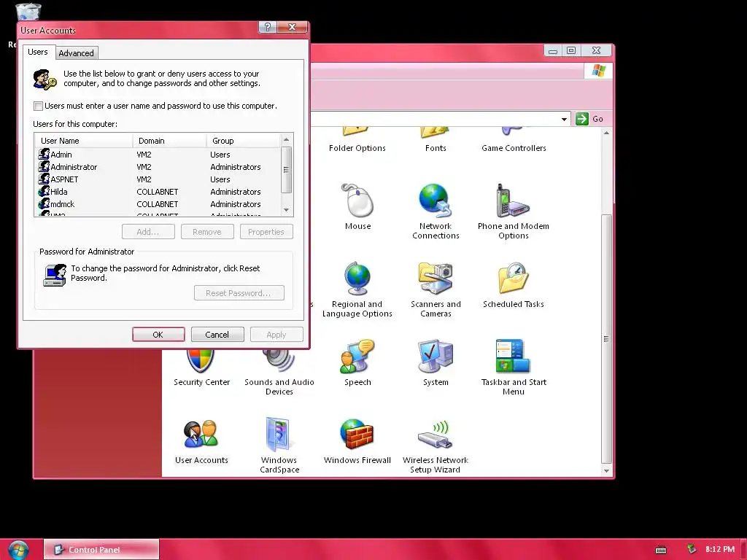Sort by User Name column header
Image resolution: width=747 pixels, height=560 pixels.
tap(84, 141)
